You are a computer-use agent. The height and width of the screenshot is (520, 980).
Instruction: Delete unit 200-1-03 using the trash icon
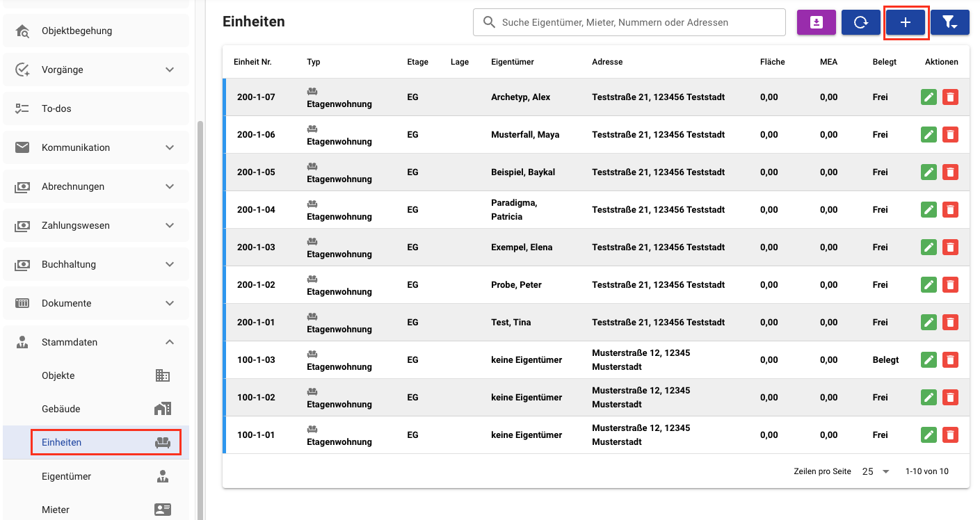[950, 247]
